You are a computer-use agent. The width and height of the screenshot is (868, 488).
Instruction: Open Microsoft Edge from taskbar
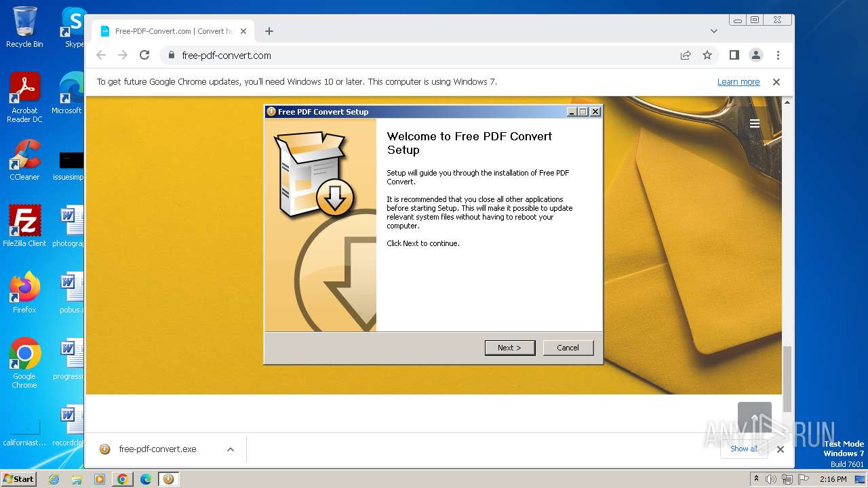point(146,479)
